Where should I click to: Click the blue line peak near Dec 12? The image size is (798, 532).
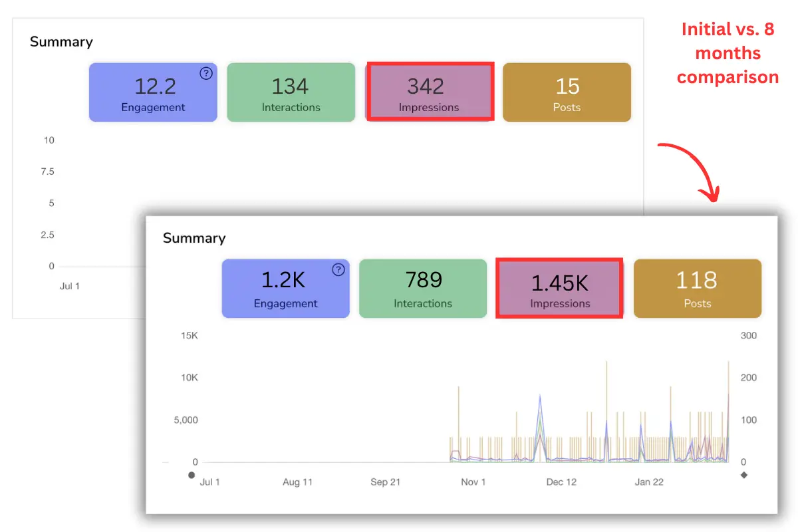click(539, 397)
